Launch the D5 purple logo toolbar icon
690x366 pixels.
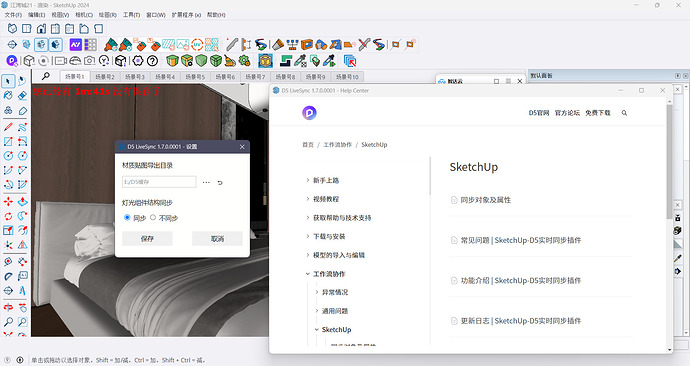12,61
